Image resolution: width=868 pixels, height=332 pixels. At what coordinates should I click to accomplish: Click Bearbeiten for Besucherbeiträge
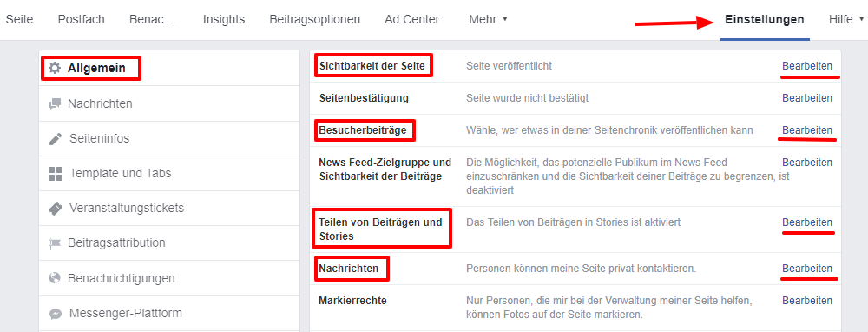[807, 130]
